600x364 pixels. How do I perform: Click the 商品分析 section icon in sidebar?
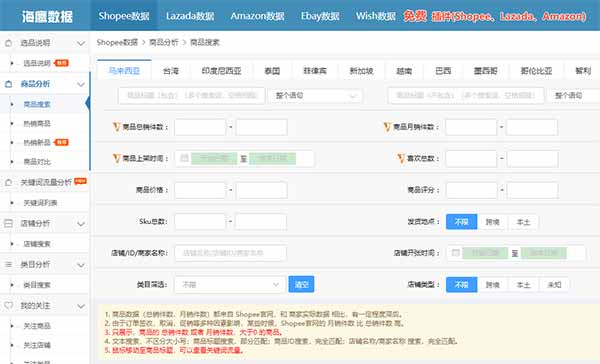pyautogui.click(x=8, y=84)
